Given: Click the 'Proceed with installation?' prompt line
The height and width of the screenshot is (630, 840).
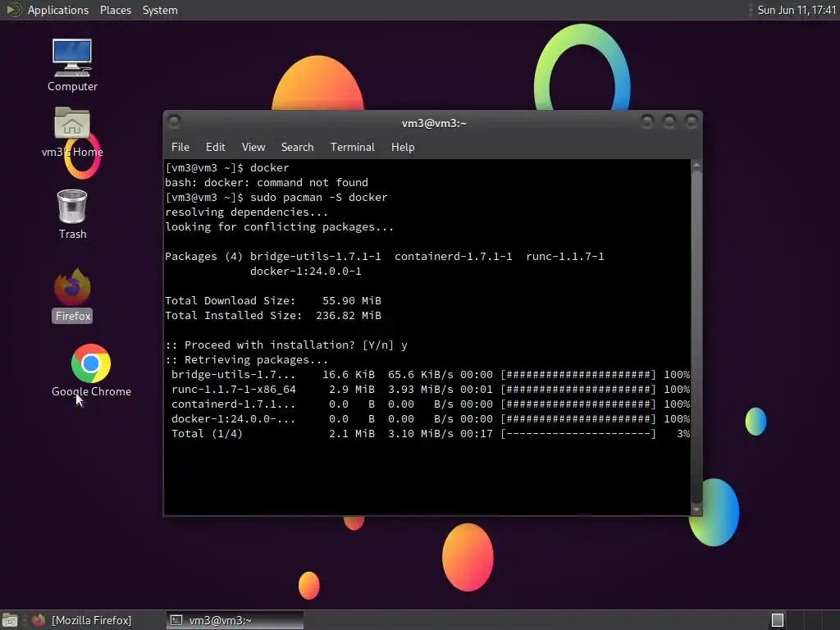Looking at the screenshot, I should click(x=286, y=345).
